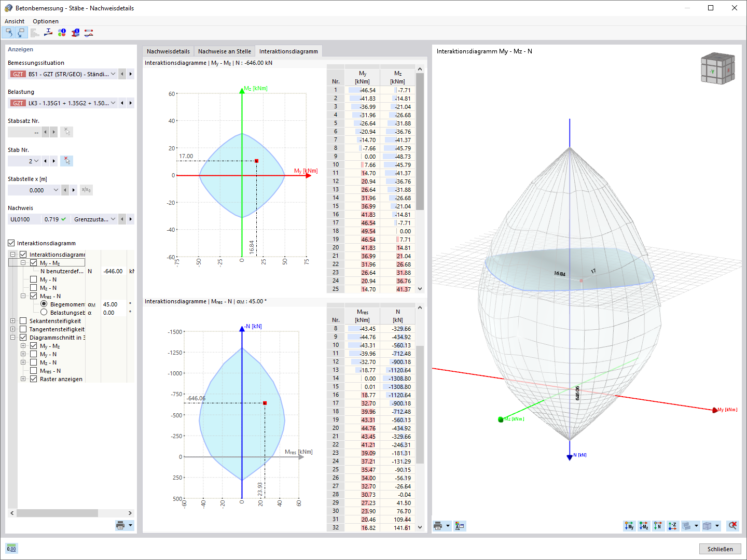Screen dimensions: 747x560
Task: Open the Optionen menu
Action: pos(45,21)
